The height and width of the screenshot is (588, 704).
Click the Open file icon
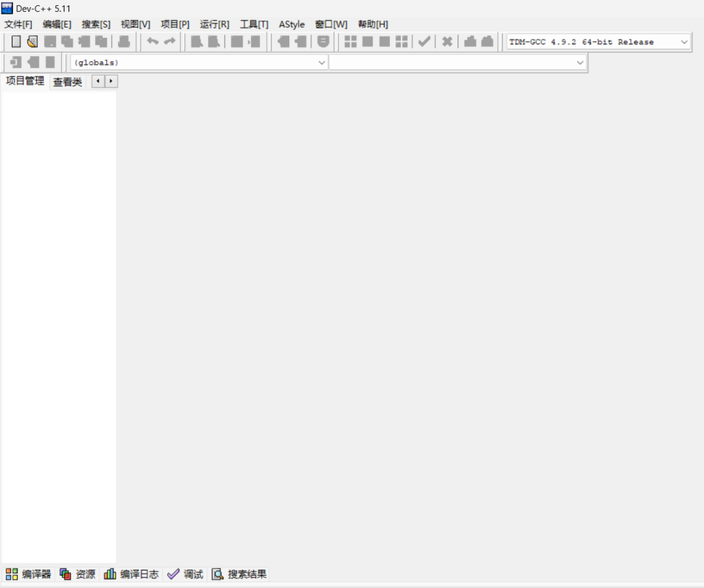pos(33,42)
